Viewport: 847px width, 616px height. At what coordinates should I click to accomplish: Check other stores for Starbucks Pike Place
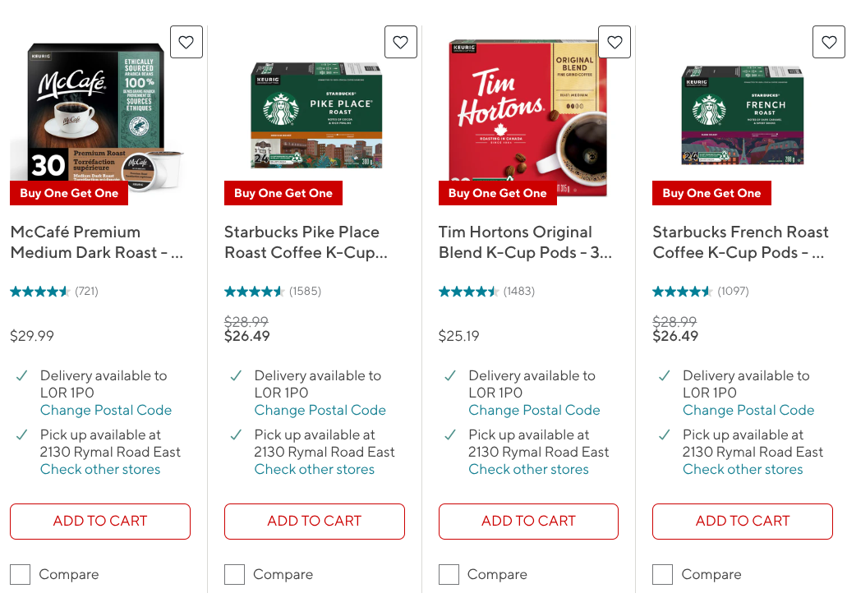point(315,470)
